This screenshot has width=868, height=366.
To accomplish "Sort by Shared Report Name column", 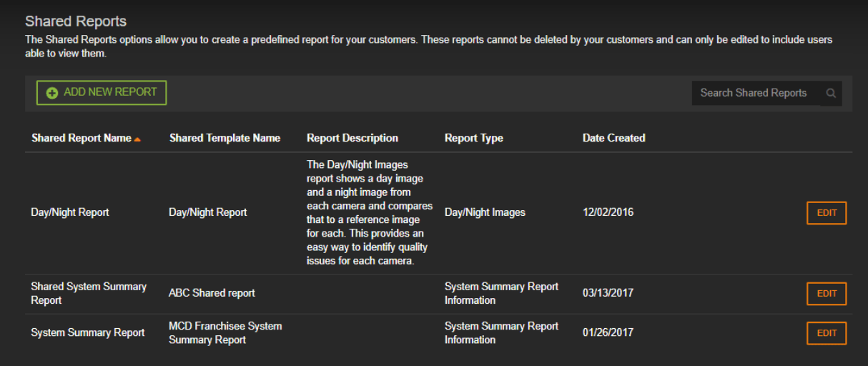I will (82, 138).
